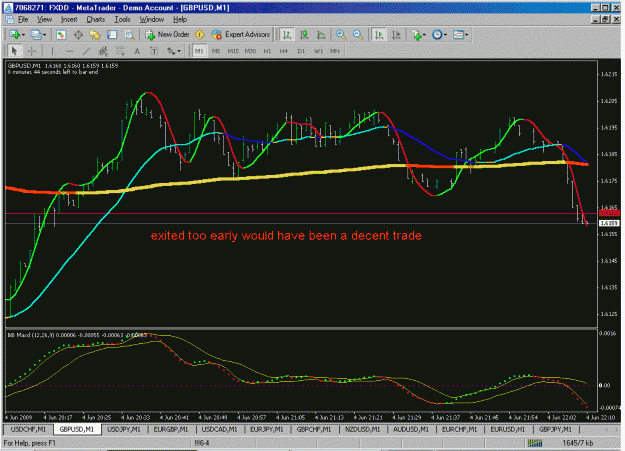This screenshot has width=625, height=451.
Task: Open the Help menu
Action: click(x=180, y=19)
